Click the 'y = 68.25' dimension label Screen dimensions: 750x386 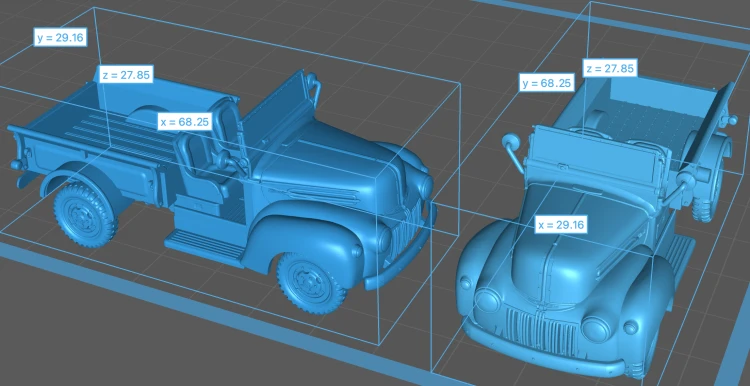547,83
